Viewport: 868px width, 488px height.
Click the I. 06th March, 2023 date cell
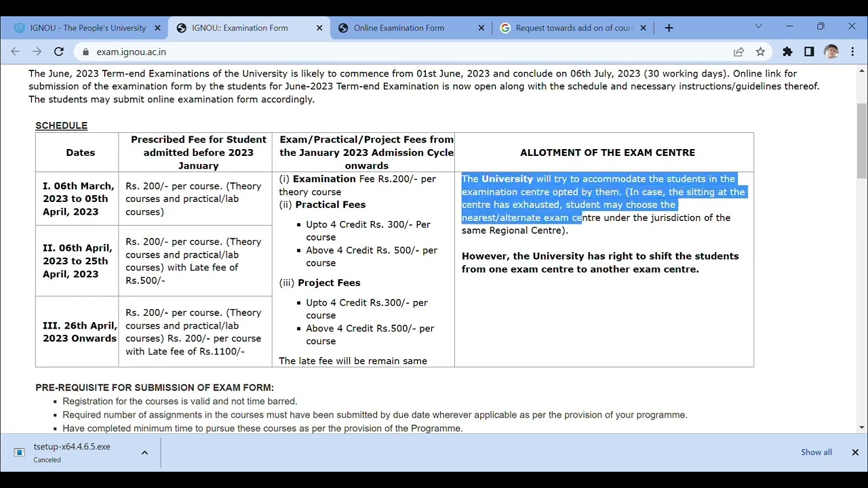tap(78, 199)
